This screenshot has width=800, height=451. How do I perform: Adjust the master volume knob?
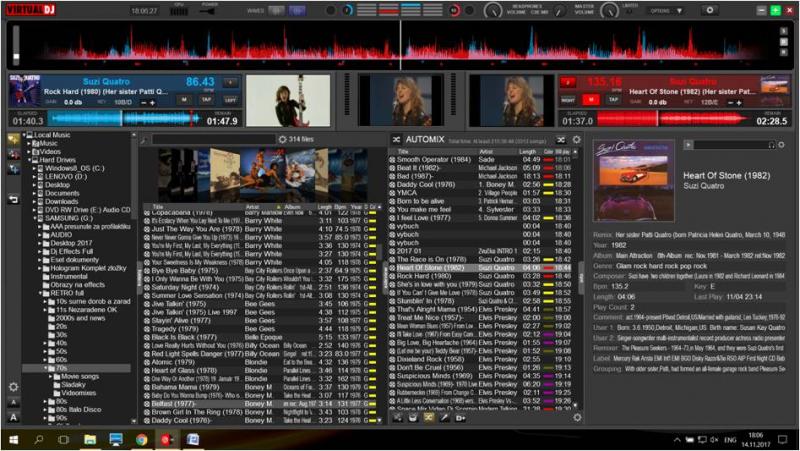609,10
